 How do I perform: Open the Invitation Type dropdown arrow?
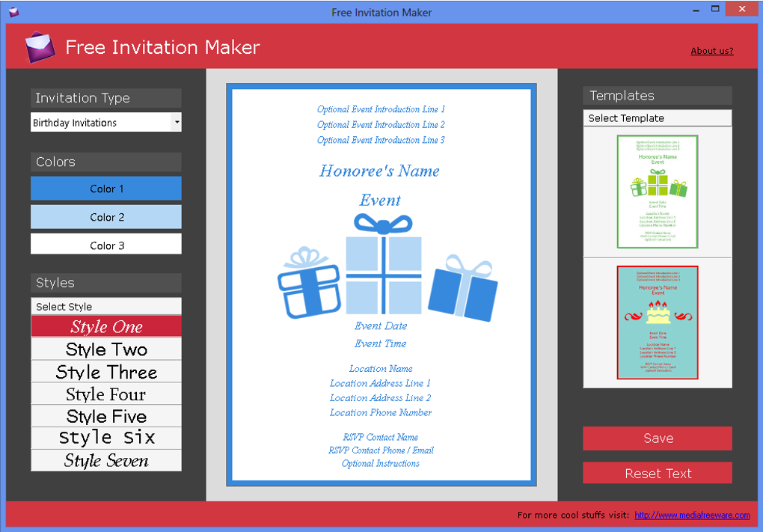177,122
